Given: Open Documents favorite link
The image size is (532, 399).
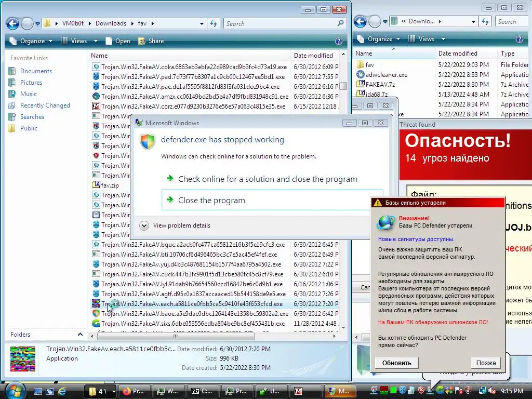Looking at the screenshot, I should [36, 71].
